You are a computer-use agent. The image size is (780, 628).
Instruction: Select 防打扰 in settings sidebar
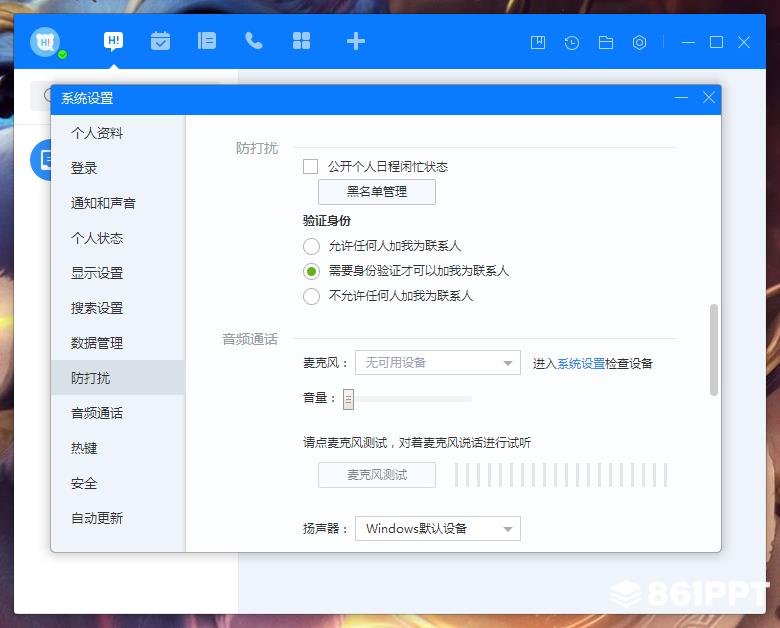click(118, 378)
